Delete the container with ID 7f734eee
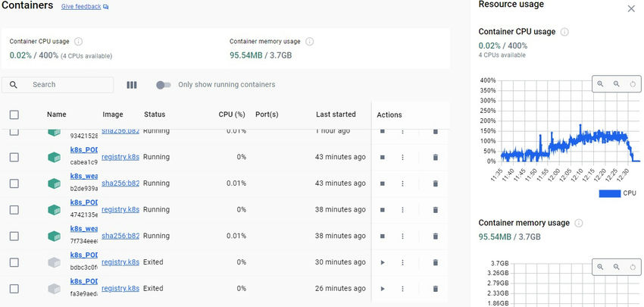Screen dimensions: 644x307 [x=436, y=237]
